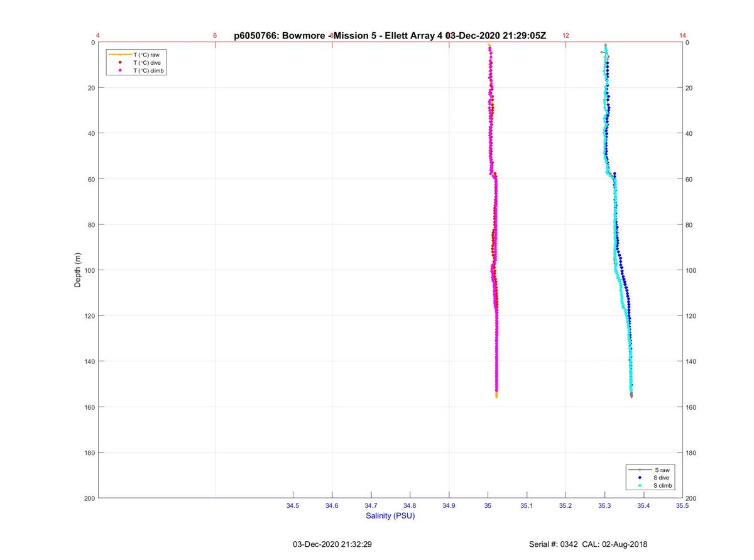This screenshot has width=754, height=560.
Task: Click the orange line sample for T raw
Action: pyautogui.click(x=120, y=55)
